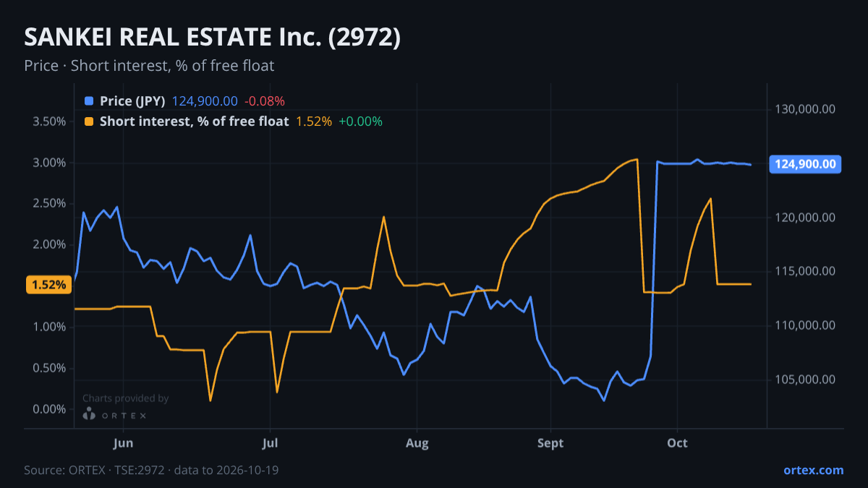
Task: Click the 2.50% left axis label
Action: [x=50, y=204]
